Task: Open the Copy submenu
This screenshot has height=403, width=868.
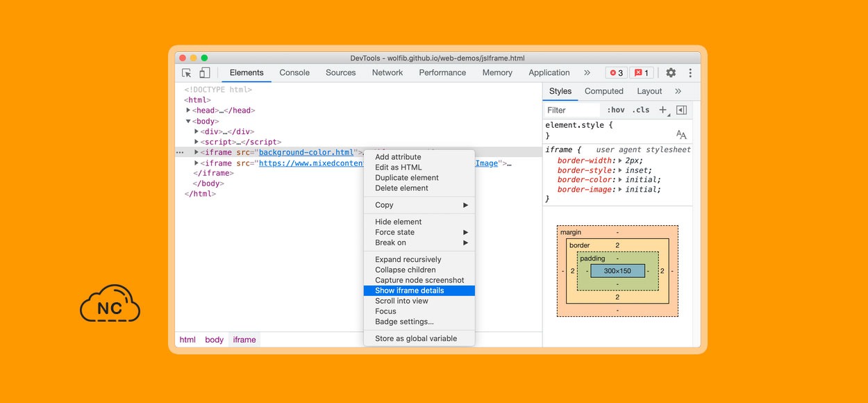Action: coord(419,205)
